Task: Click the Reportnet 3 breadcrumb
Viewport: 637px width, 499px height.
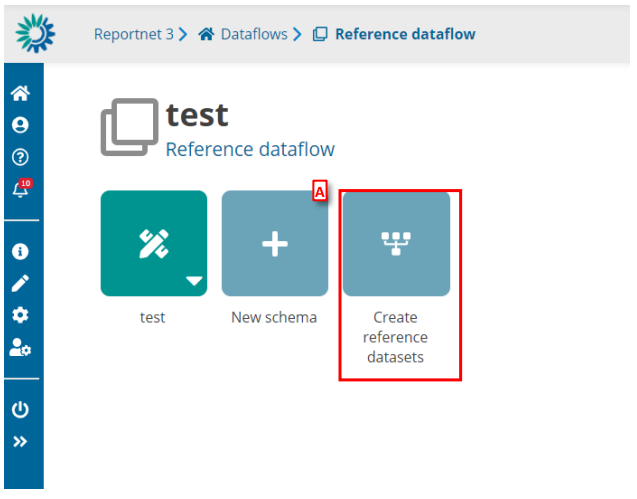Action: pos(133,34)
